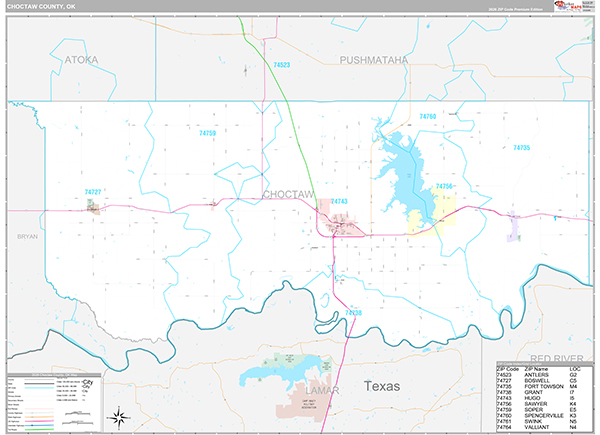Click ZIP label 74735 on the map
Viewport: 600px width, 435px height.
coord(522,147)
